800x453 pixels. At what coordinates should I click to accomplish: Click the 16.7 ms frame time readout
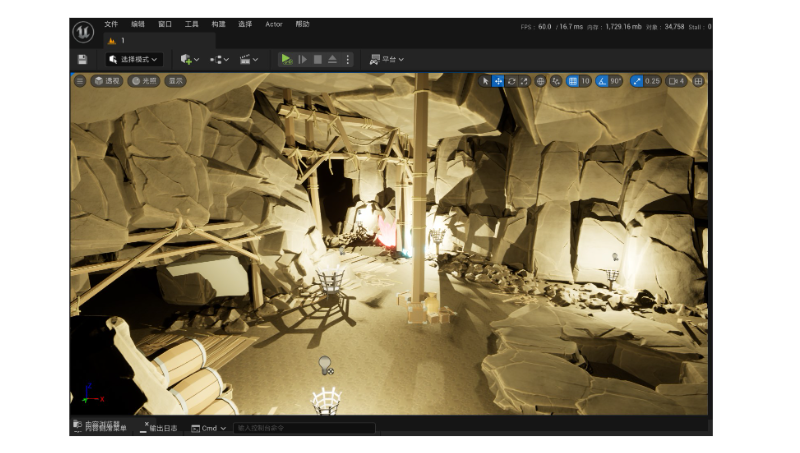click(569, 27)
